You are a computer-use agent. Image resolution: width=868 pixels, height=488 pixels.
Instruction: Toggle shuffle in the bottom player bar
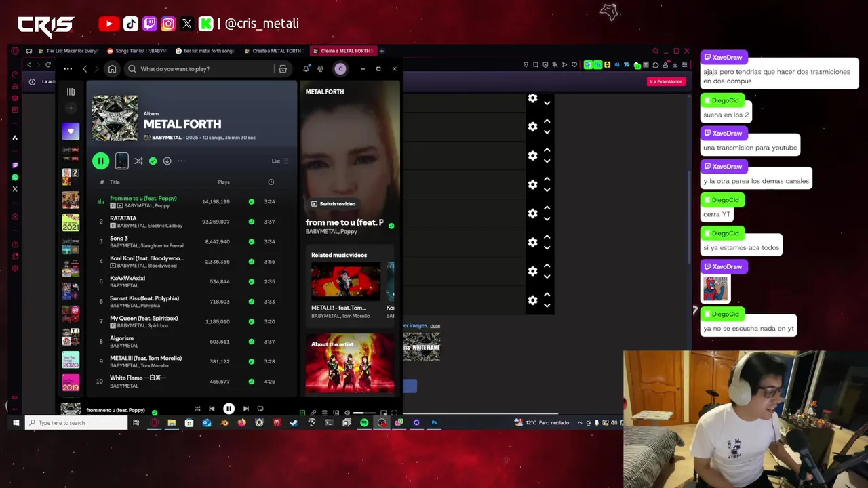click(197, 409)
